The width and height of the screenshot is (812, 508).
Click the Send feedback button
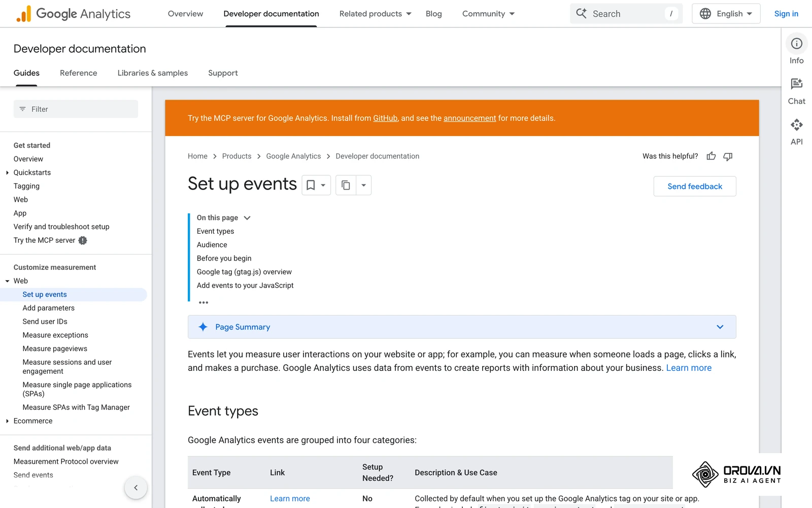(x=695, y=186)
